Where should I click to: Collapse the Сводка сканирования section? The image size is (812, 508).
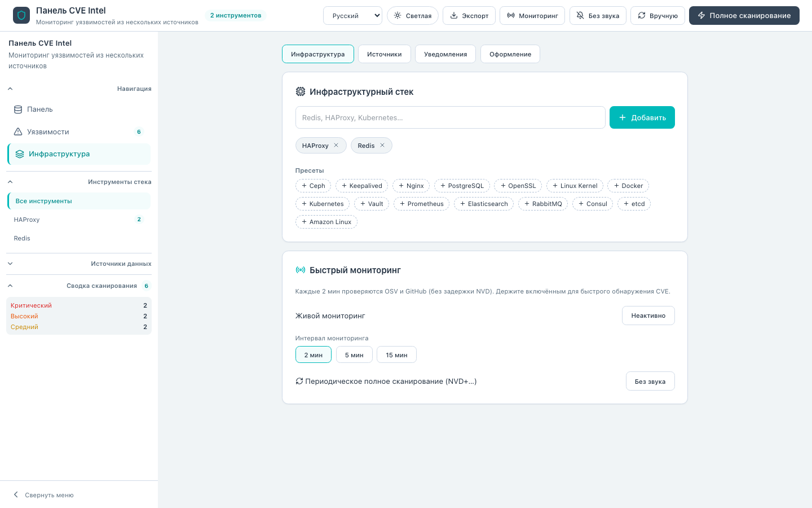pyautogui.click(x=79, y=286)
